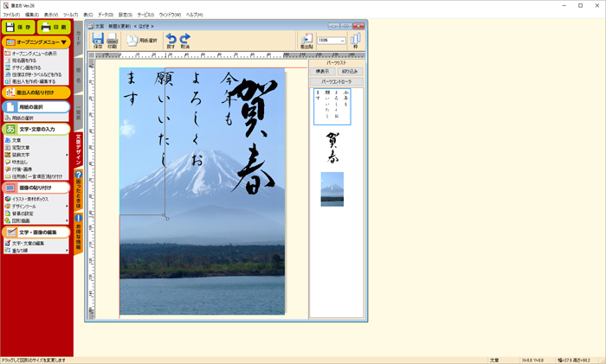The width and height of the screenshot is (606, 364).
Task: Click the 差出貼 sender paste icon
Action: (306, 41)
